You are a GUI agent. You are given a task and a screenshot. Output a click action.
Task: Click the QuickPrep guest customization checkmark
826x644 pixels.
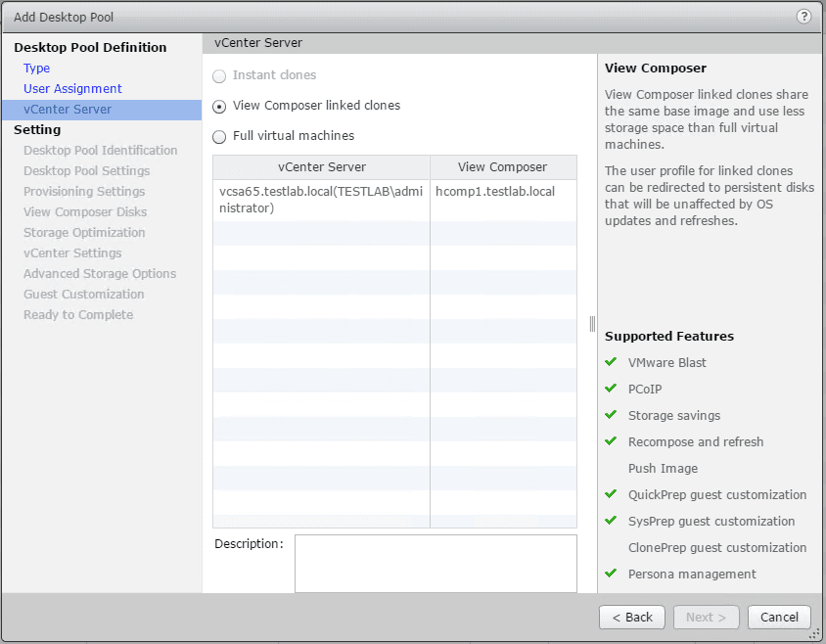tap(611, 494)
